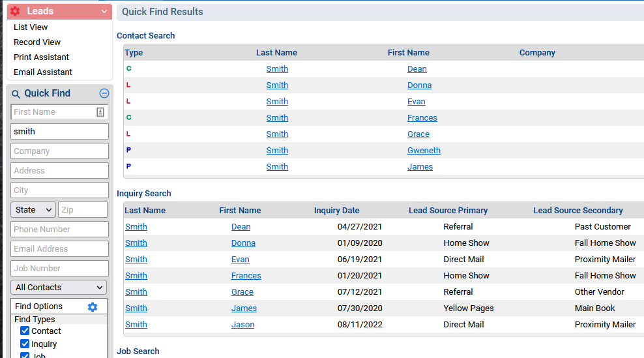Open Record View
The height and width of the screenshot is (358, 644).
point(37,42)
